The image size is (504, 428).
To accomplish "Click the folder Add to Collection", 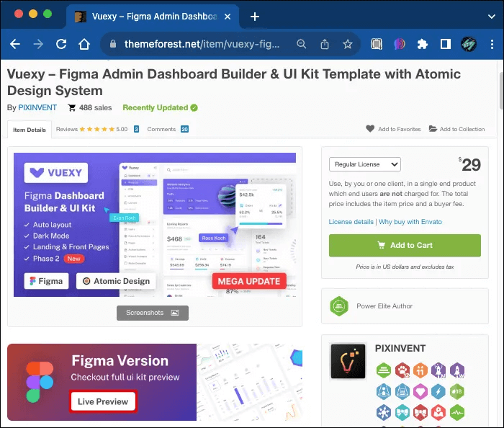I will 456,129.
